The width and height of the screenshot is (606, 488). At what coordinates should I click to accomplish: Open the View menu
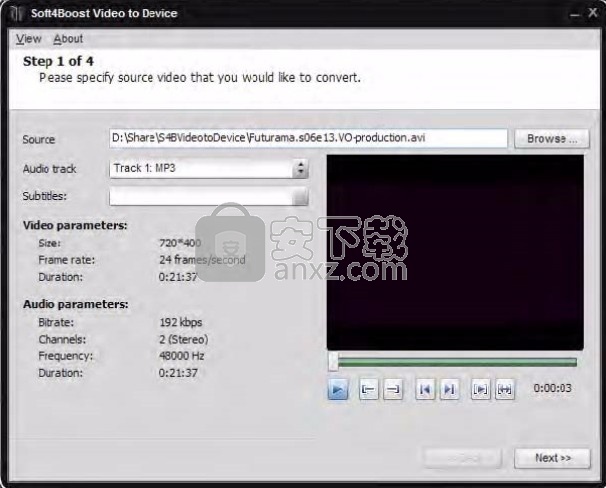coord(28,39)
